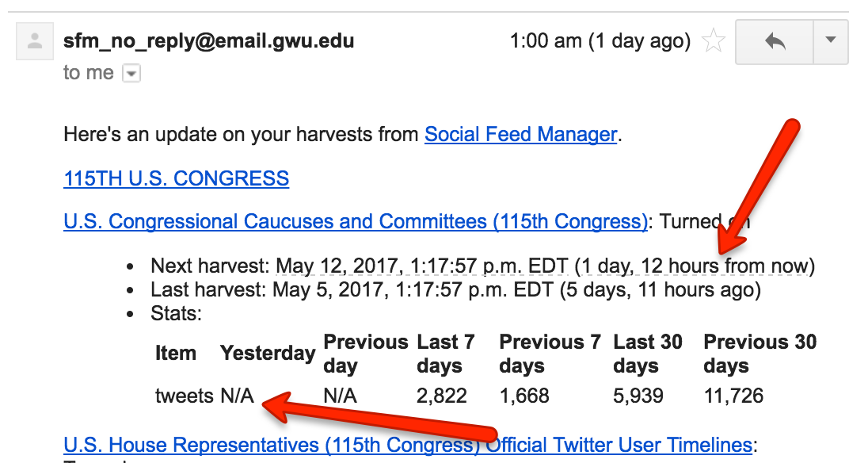Viewport: 868px width, 463px height.
Task: Open the Social Feed Manager link
Action: (520, 135)
